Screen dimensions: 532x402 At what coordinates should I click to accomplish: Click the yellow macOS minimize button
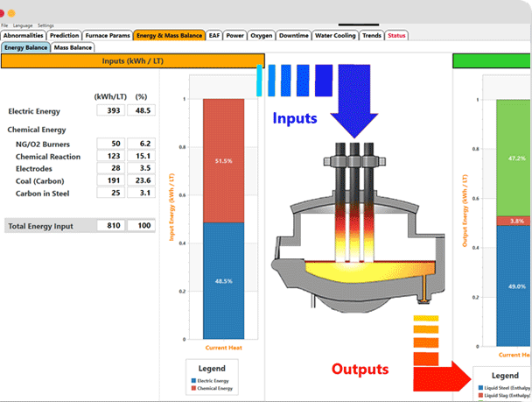pyautogui.click(x=11, y=13)
